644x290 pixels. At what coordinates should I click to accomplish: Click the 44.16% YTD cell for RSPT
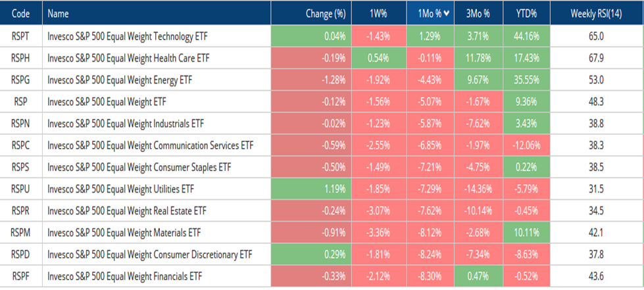pos(526,37)
